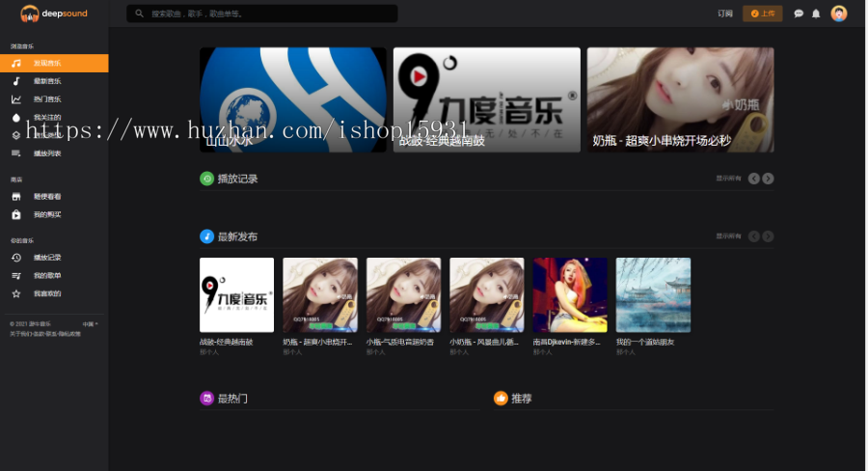The image size is (868, 471).
Task: Click 战鼓-经典越南鼓 title under 最新发布
Action: pyautogui.click(x=227, y=342)
